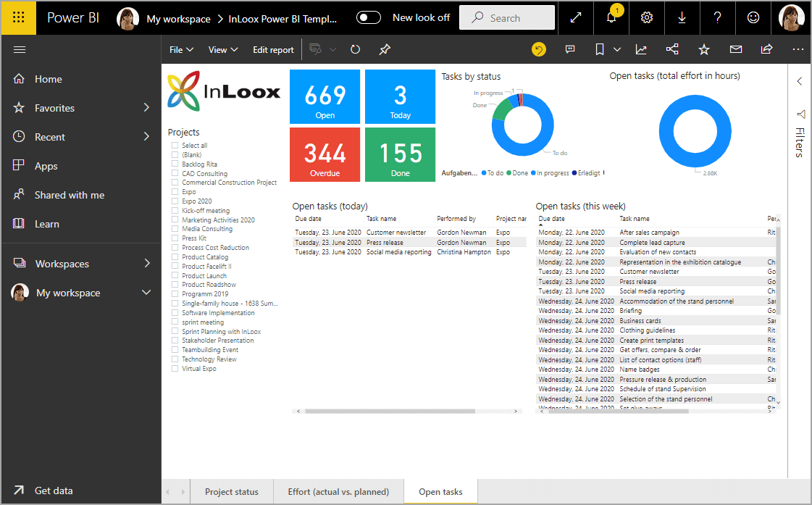
Task: Open the File dropdown menu
Action: (181, 50)
